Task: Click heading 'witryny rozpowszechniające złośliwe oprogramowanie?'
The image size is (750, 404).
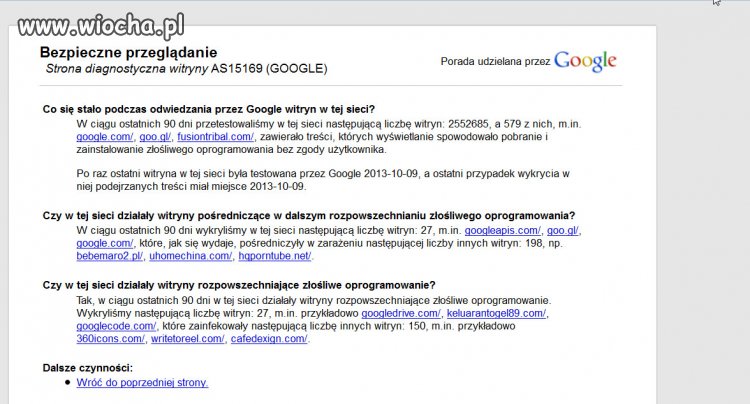Action: (x=239, y=285)
